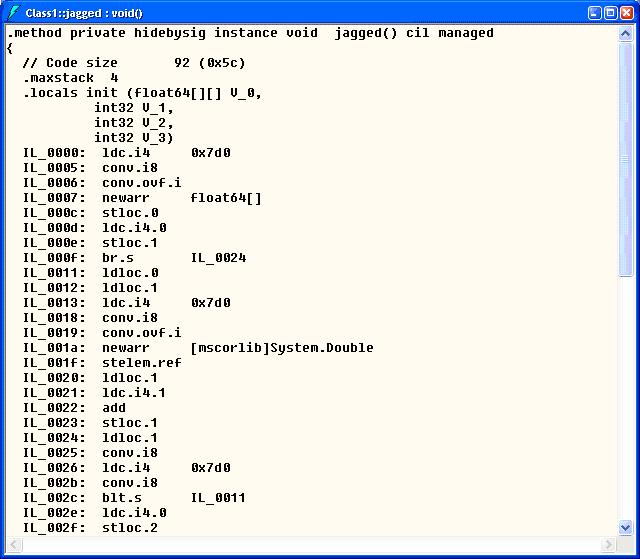Click line IL_0025 conv.i8
This screenshot has height=559, width=640.
90,453
